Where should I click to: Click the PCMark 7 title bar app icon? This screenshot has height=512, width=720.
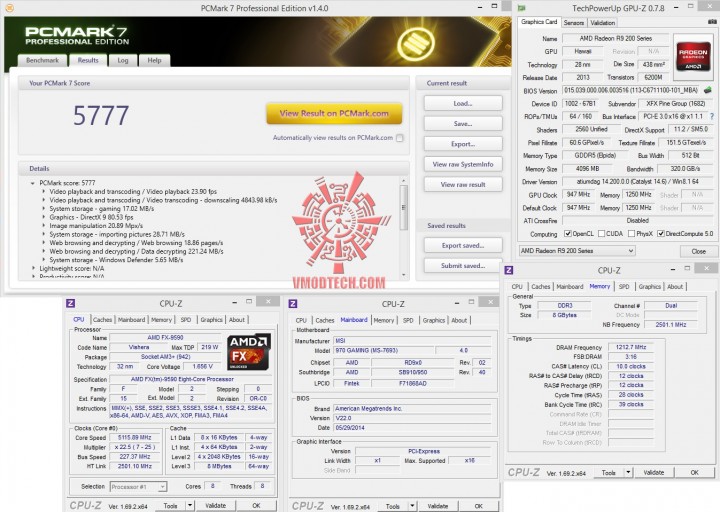(9, 8)
